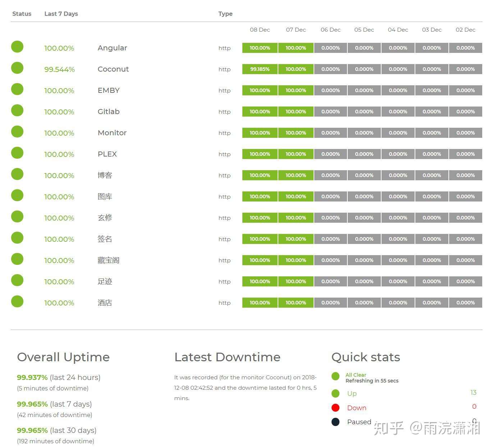This screenshot has width=493, height=448.
Task: Open the 藏宝阁 monitor link
Action: pos(108,260)
